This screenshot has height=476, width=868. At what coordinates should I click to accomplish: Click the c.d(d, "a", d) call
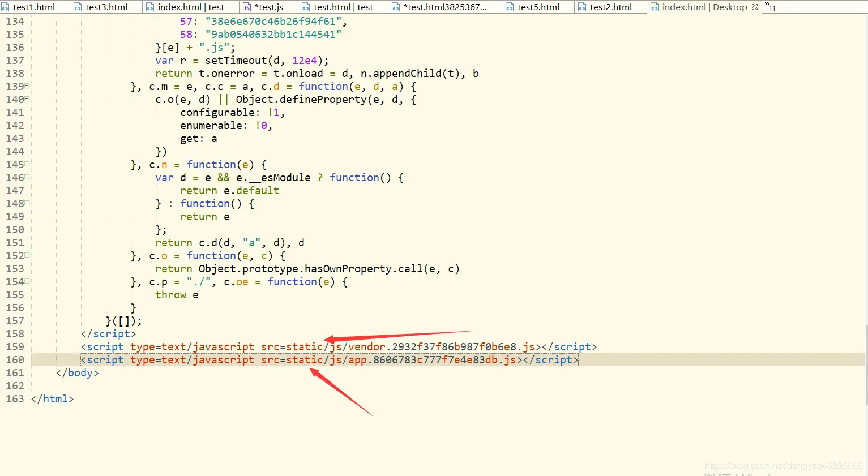242,243
